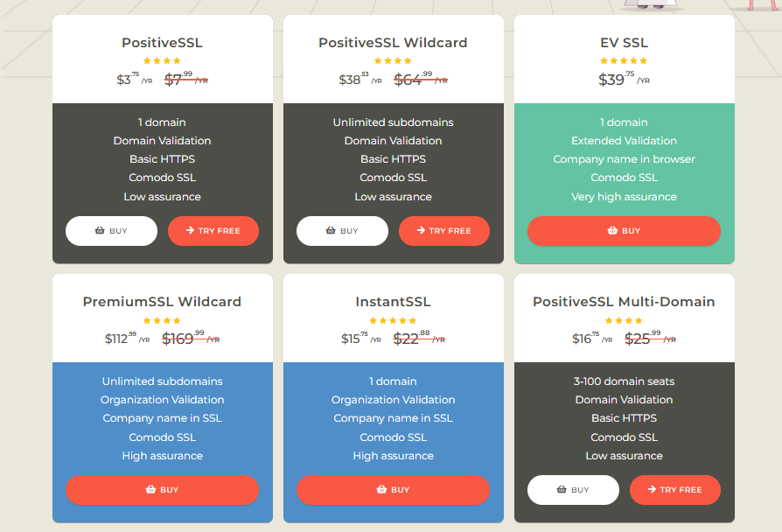This screenshot has width=782, height=532.
Task: Click basket icon in EV SSL Buy button
Action: tap(612, 231)
